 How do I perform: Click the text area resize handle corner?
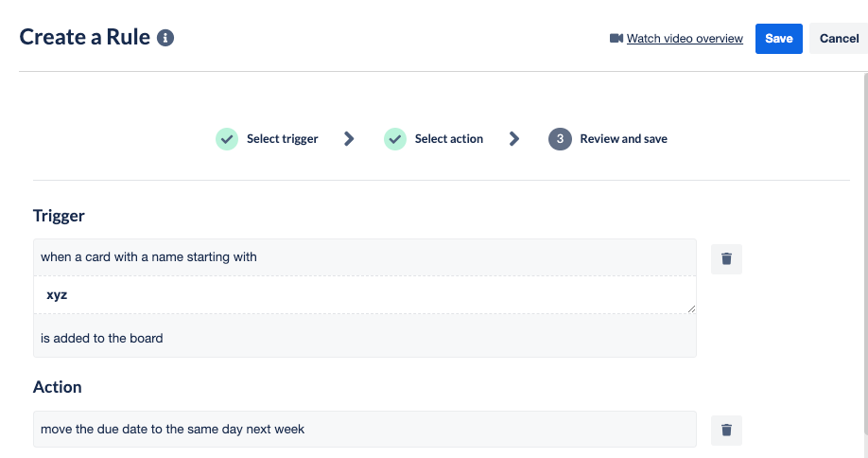tap(691, 309)
